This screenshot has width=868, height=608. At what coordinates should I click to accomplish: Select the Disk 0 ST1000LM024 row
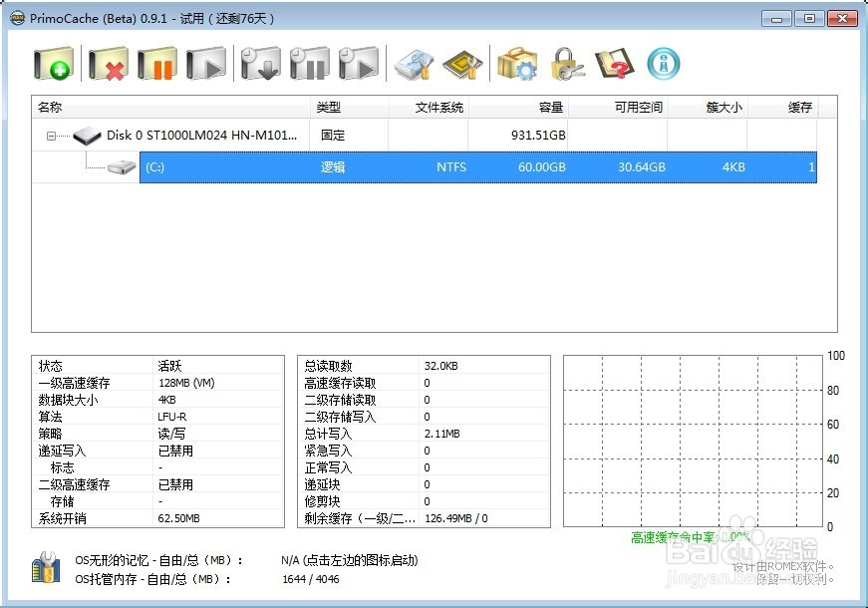tap(425, 136)
